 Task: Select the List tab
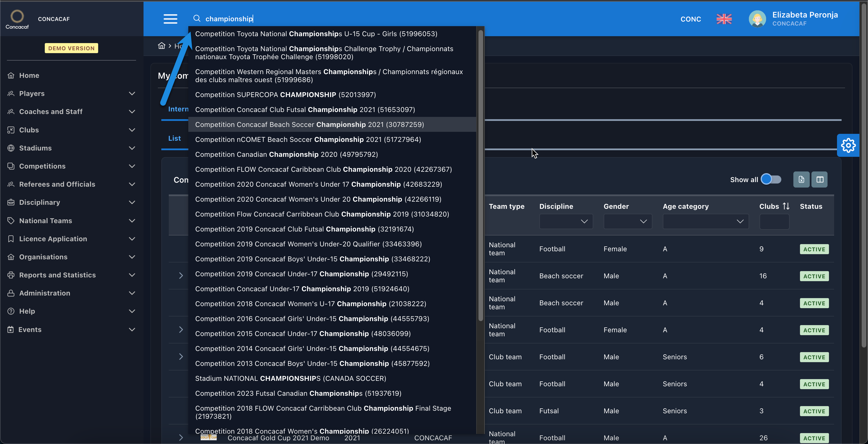tap(174, 138)
